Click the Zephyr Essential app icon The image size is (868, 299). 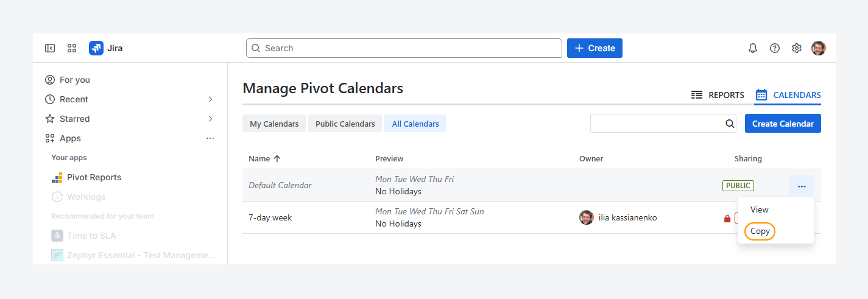[57, 255]
